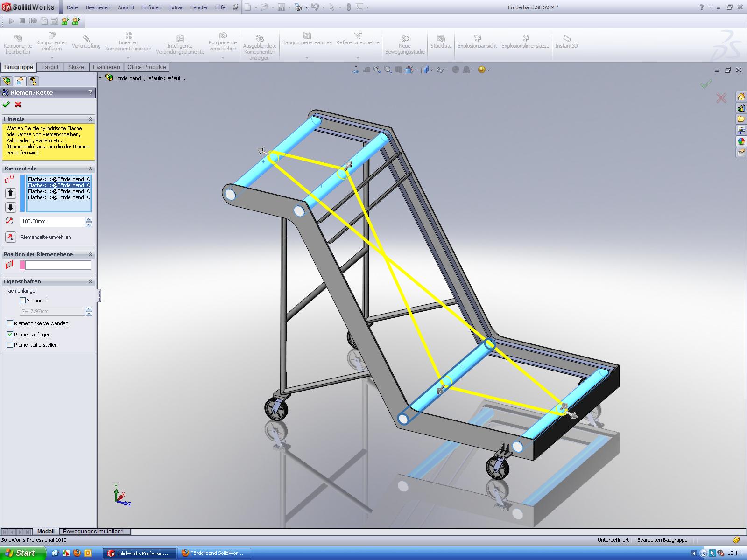Click the Windows Start button
This screenshot has width=747, height=560.
click(x=23, y=553)
